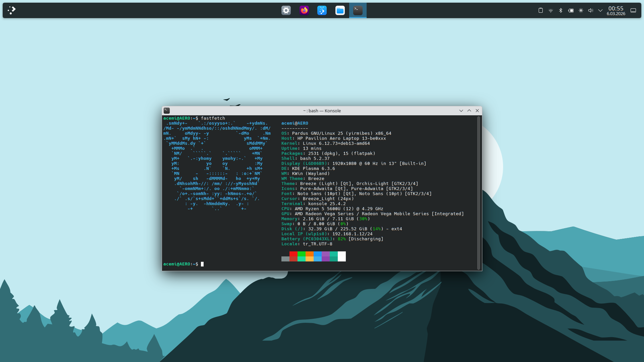Open the audio volume control

coord(590,10)
